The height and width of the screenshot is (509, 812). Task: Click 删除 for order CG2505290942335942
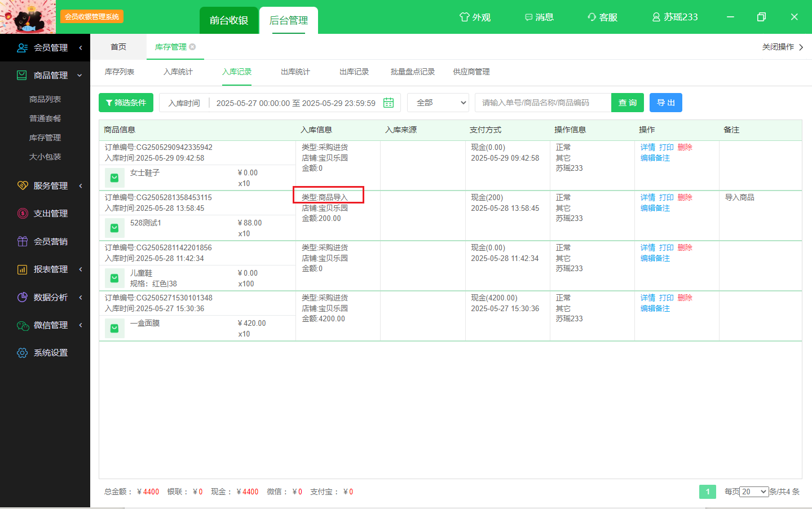point(685,147)
